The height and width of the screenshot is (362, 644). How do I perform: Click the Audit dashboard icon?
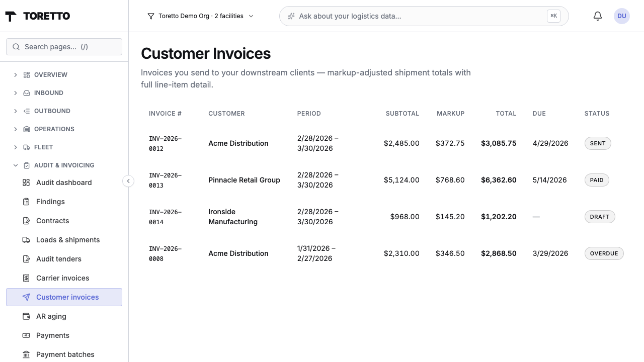pyautogui.click(x=26, y=183)
